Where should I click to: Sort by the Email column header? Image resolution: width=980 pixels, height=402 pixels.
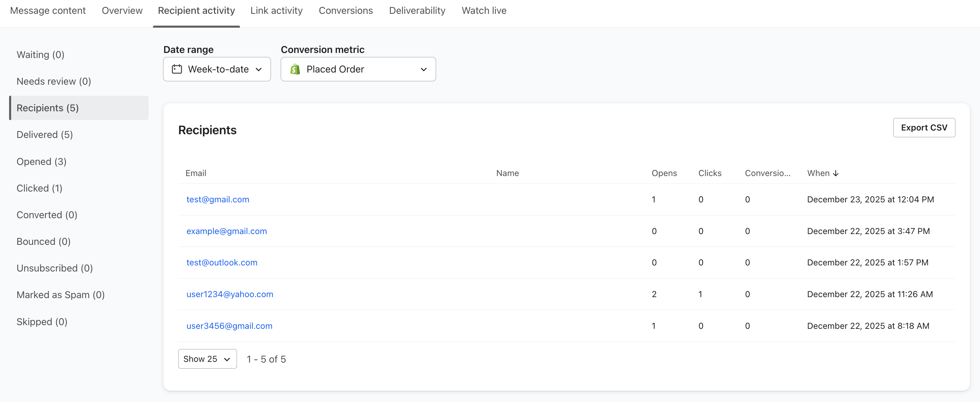[195, 173]
